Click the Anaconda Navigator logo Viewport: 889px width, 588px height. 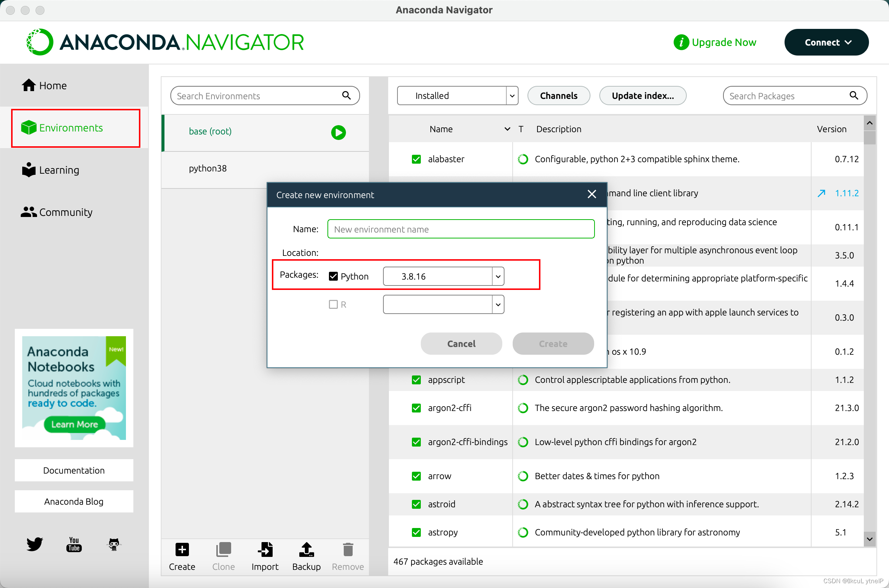165,42
